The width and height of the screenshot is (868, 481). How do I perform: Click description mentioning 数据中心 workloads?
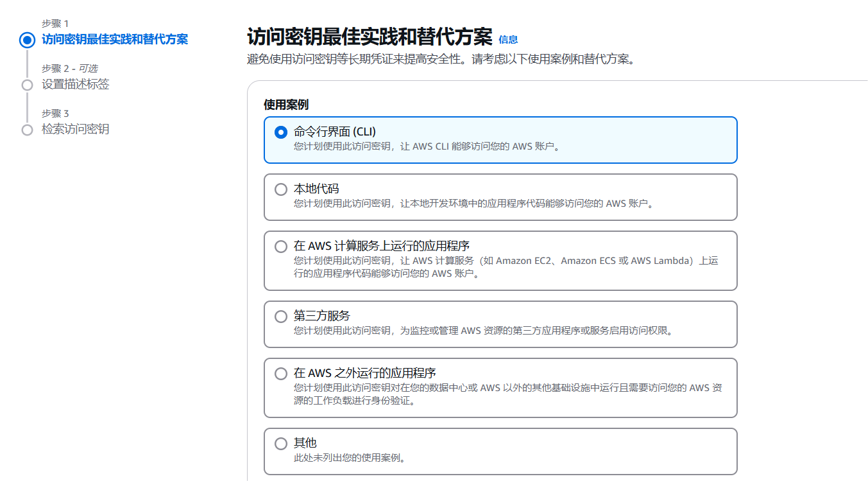click(x=508, y=394)
